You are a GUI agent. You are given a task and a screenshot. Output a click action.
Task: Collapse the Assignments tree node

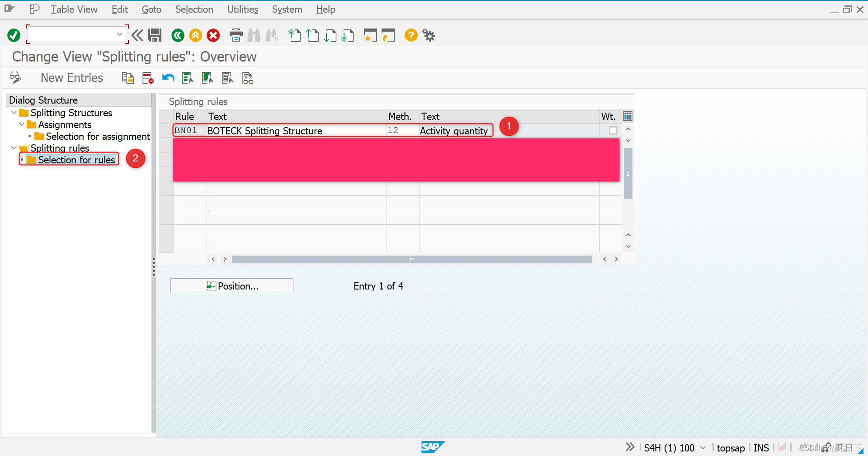(x=22, y=124)
